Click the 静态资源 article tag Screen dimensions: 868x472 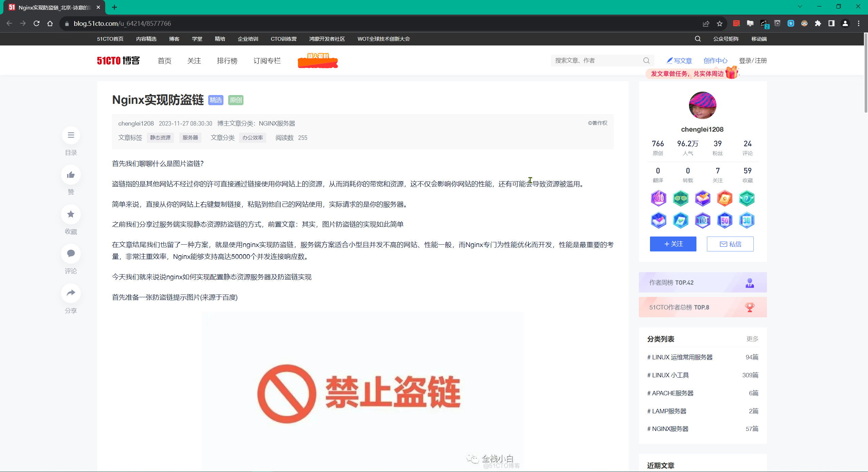coord(160,137)
